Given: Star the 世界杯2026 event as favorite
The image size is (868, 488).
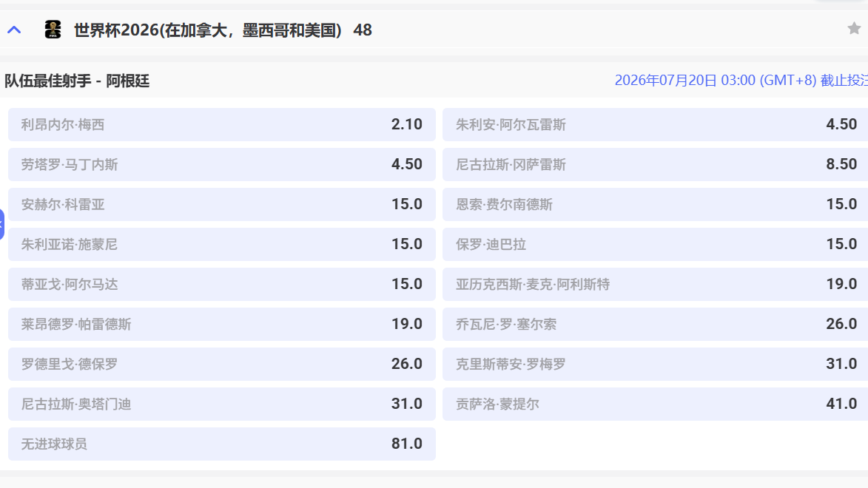Looking at the screenshot, I should pos(854,29).
